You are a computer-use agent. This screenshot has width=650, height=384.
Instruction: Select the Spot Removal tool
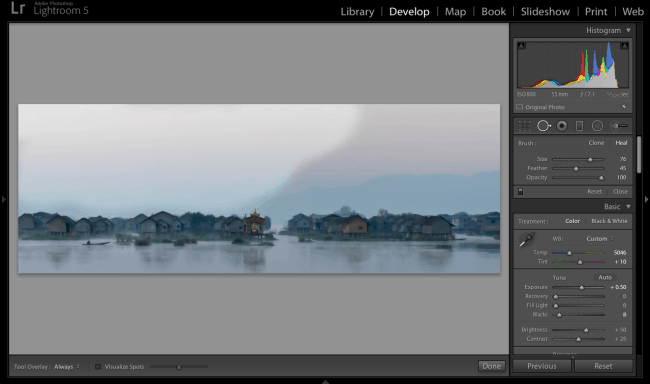click(x=543, y=126)
